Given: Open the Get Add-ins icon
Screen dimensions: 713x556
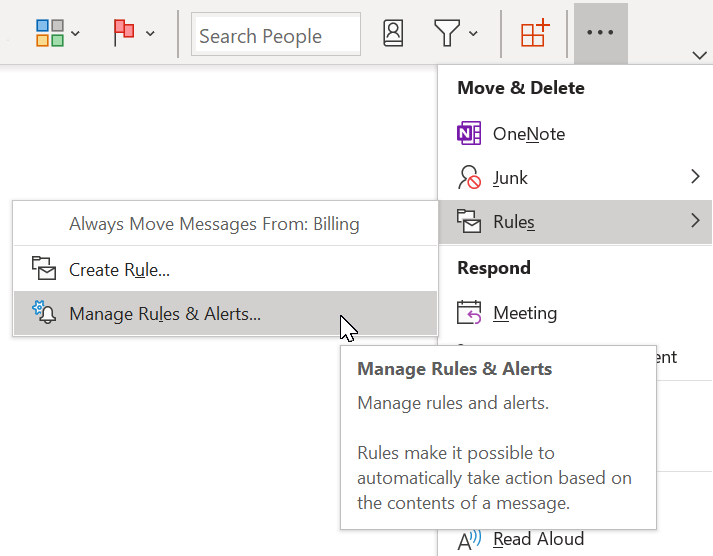Looking at the screenshot, I should [x=536, y=33].
